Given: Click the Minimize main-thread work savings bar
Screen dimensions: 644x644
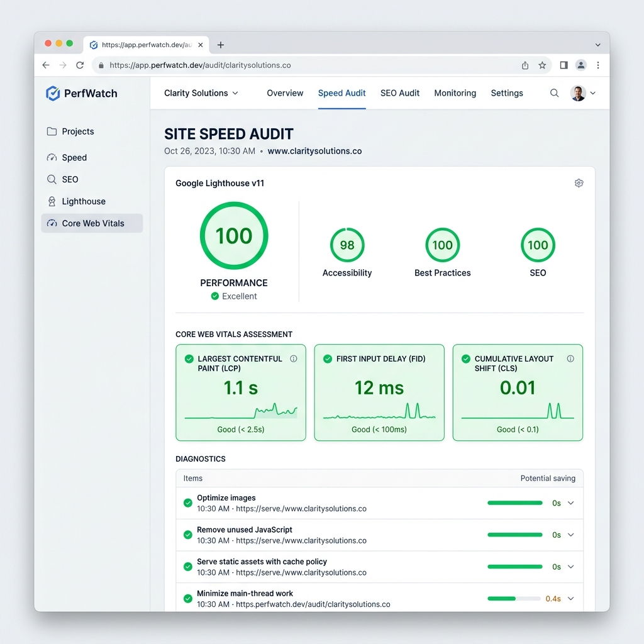Looking at the screenshot, I should pos(514,599).
